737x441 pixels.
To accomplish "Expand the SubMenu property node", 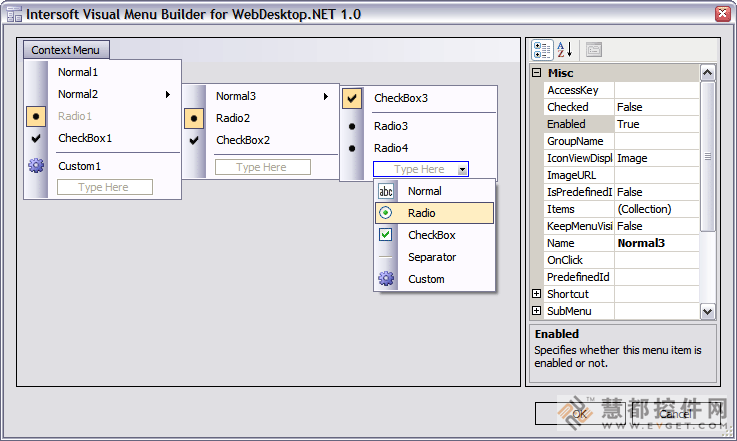I will (x=536, y=311).
